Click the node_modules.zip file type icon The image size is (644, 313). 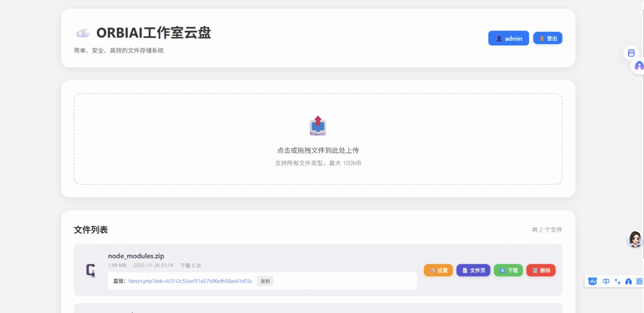point(91,270)
